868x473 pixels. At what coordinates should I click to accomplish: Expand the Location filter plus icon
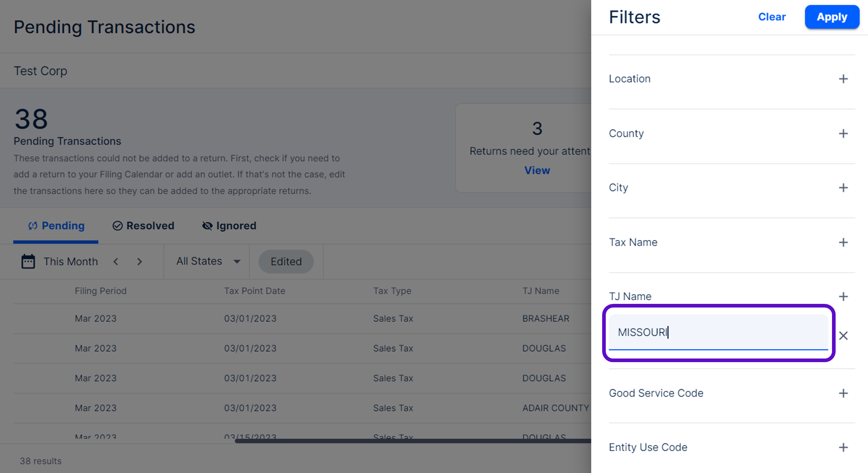coord(843,79)
